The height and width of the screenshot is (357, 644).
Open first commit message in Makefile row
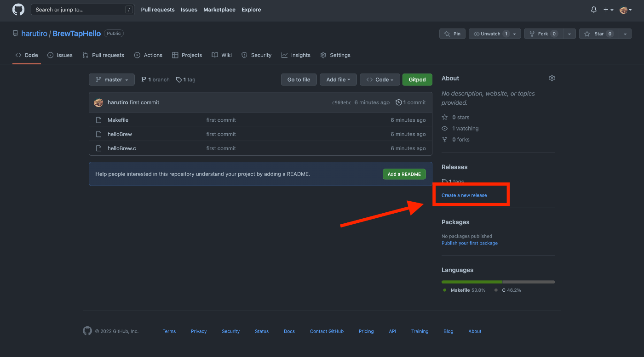click(221, 120)
